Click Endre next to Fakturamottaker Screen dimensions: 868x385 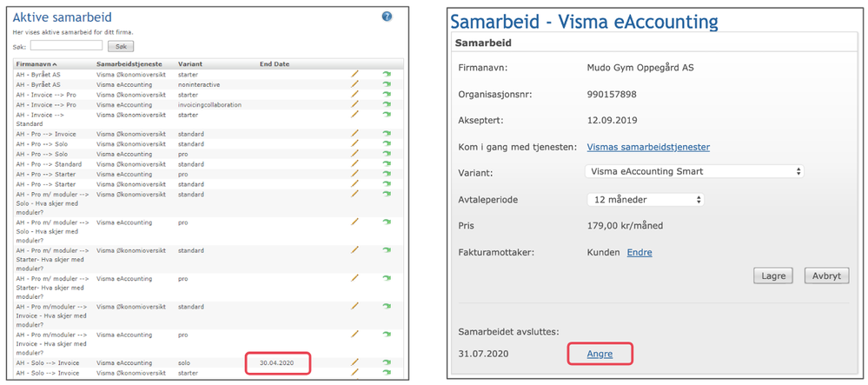tap(639, 253)
